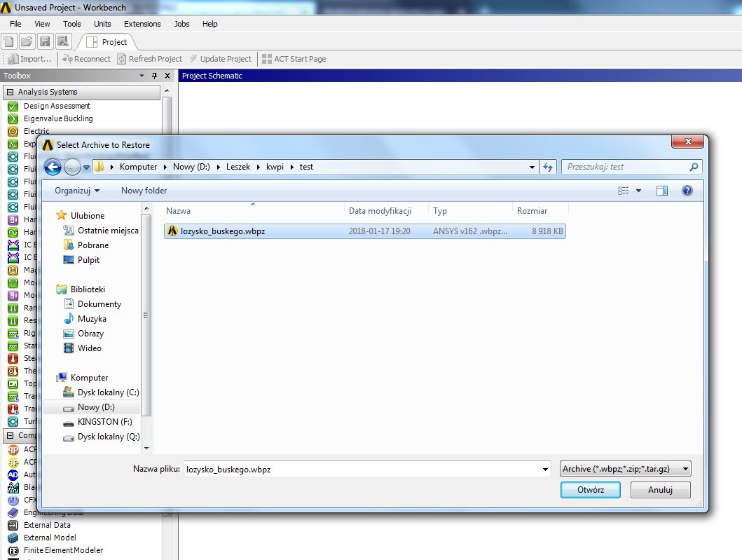742x560 pixels.
Task: Click the help question mark icon
Action: [687, 191]
